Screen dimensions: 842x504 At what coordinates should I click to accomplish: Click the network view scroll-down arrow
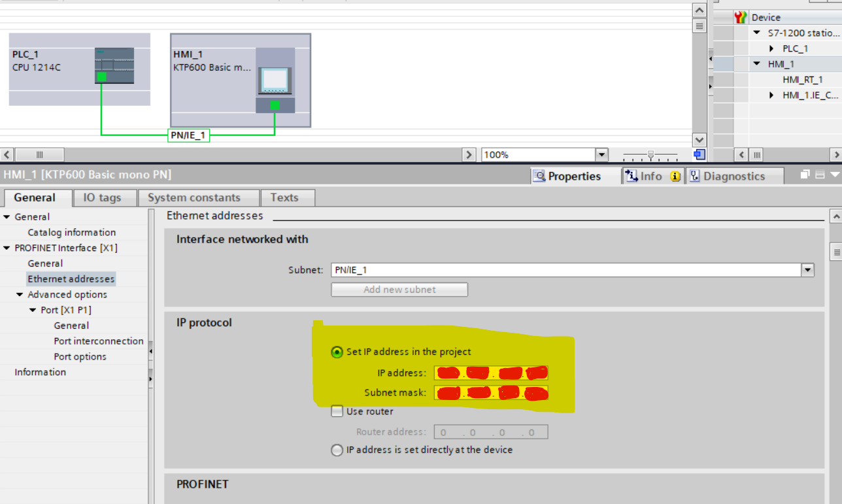tap(699, 141)
